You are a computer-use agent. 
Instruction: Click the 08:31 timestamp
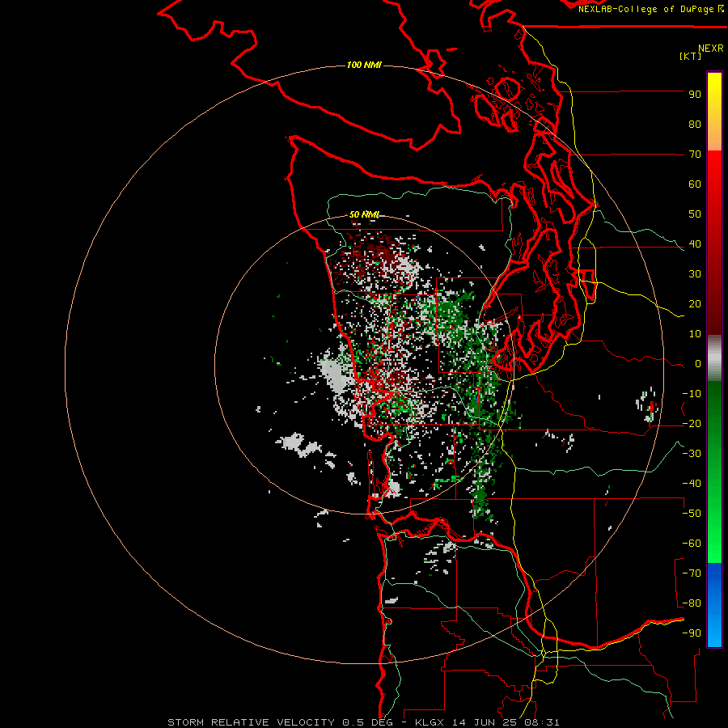[x=544, y=722]
